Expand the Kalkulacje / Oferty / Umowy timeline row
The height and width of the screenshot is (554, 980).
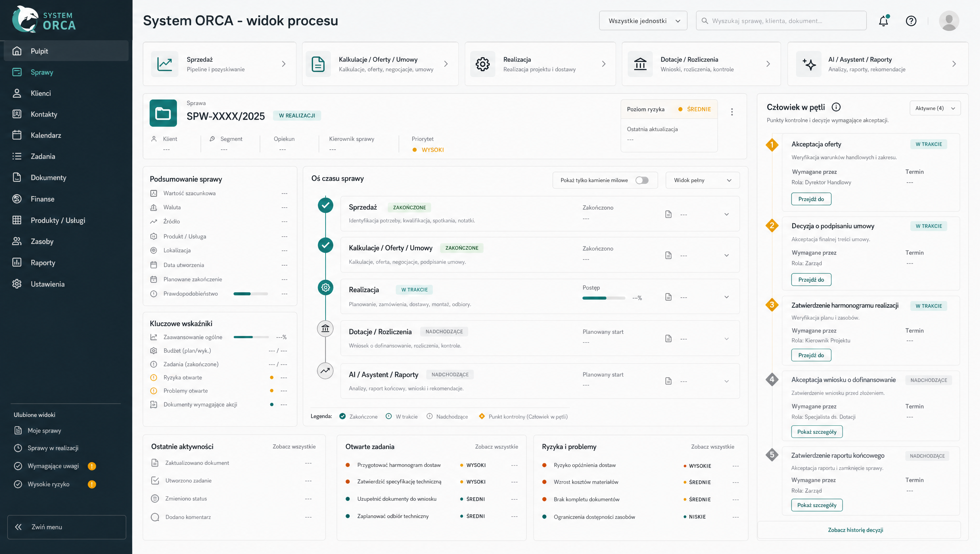[727, 255]
